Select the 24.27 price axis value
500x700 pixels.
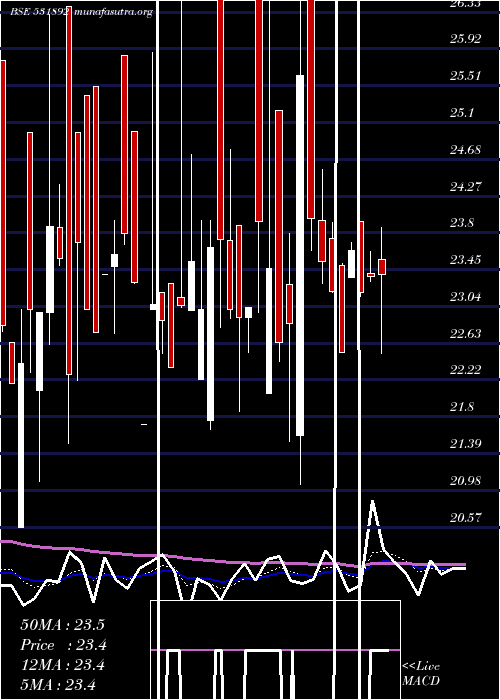point(466,187)
